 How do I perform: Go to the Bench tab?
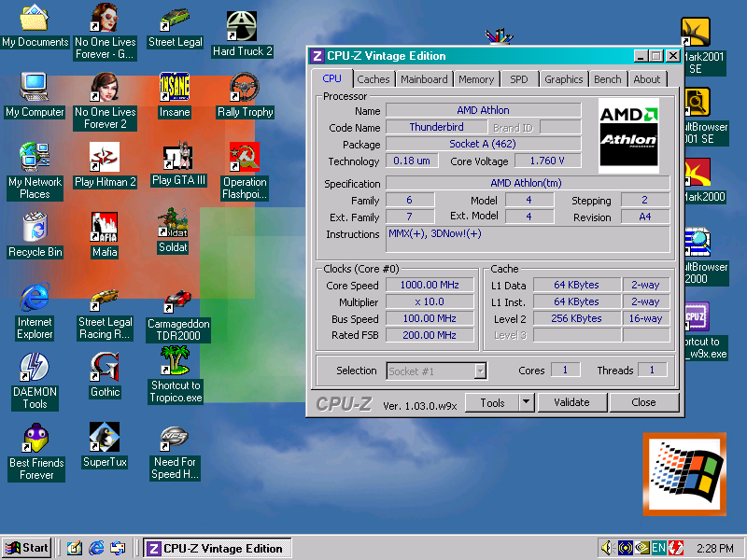607,79
